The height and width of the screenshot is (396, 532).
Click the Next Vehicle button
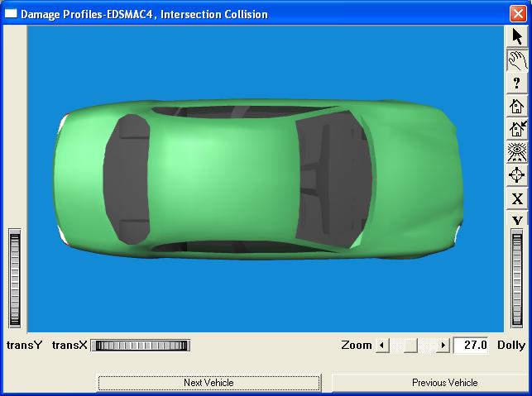coord(208,383)
